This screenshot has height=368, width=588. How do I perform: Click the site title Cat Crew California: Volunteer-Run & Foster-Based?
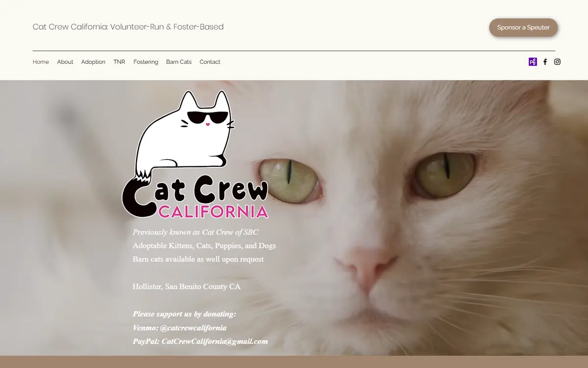click(x=128, y=27)
